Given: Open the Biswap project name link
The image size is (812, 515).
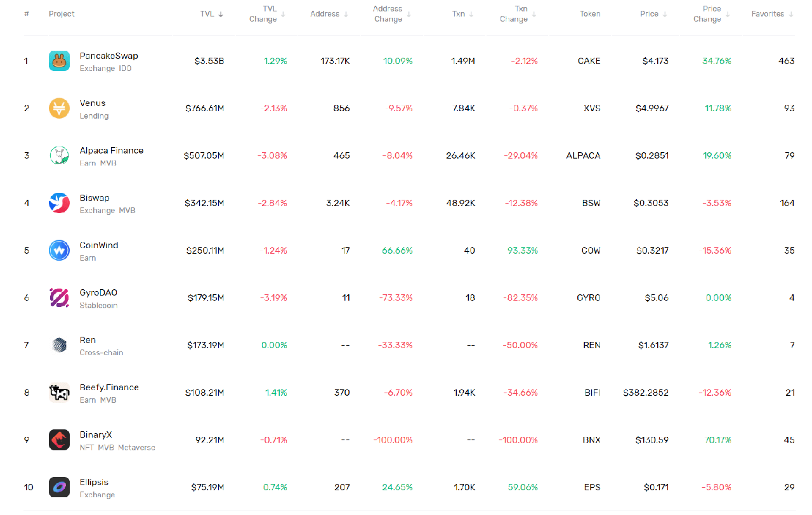Looking at the screenshot, I should pos(95,198).
